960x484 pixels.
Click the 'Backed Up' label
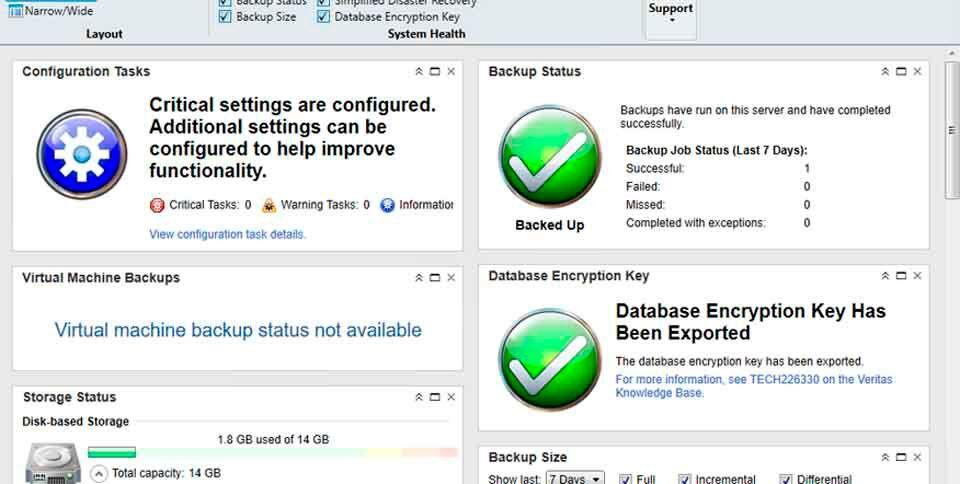[x=550, y=225]
